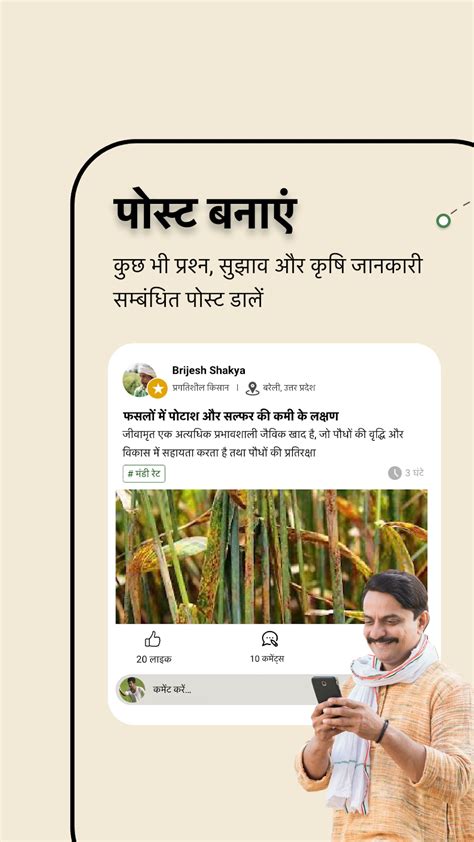Viewport: 474px width, 842px height.
Task: Tap the बरेली, उत्तर प्रदेश location text
Action: pyautogui.click(x=289, y=388)
